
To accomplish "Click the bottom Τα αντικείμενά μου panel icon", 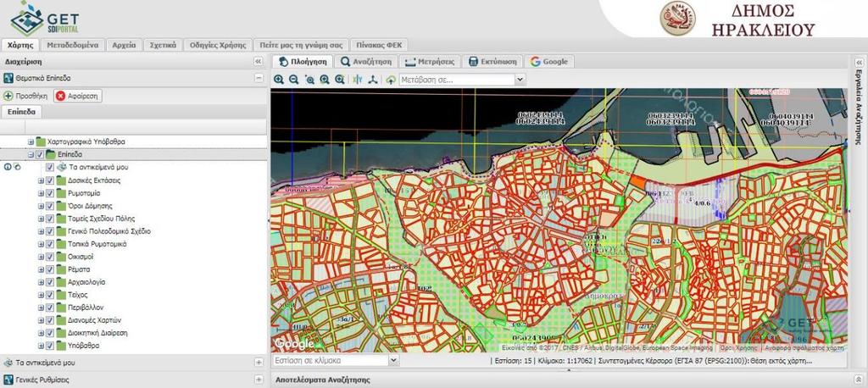I will [x=8, y=363].
